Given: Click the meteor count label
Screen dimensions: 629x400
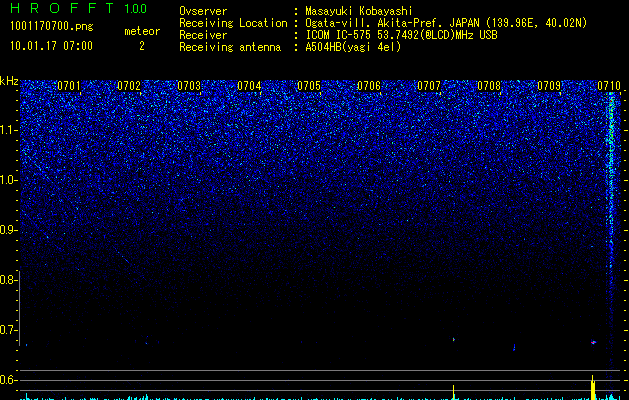Looking at the screenshot, I should click(142, 31).
